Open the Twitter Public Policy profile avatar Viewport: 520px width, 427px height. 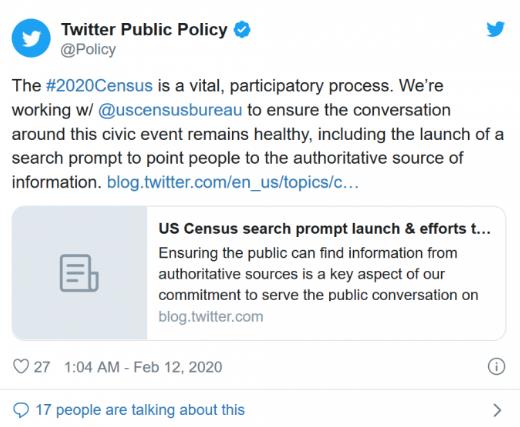tap(31, 38)
